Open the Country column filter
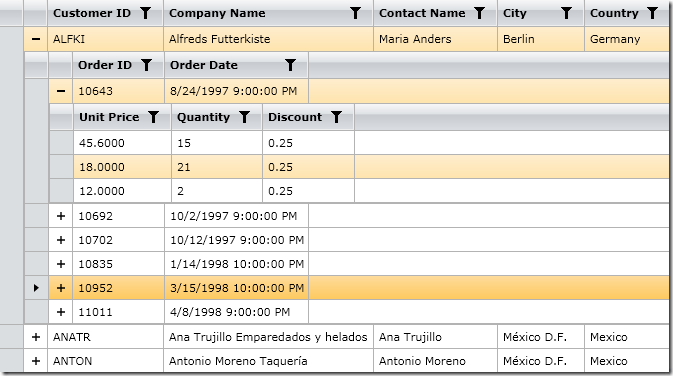 (x=652, y=13)
